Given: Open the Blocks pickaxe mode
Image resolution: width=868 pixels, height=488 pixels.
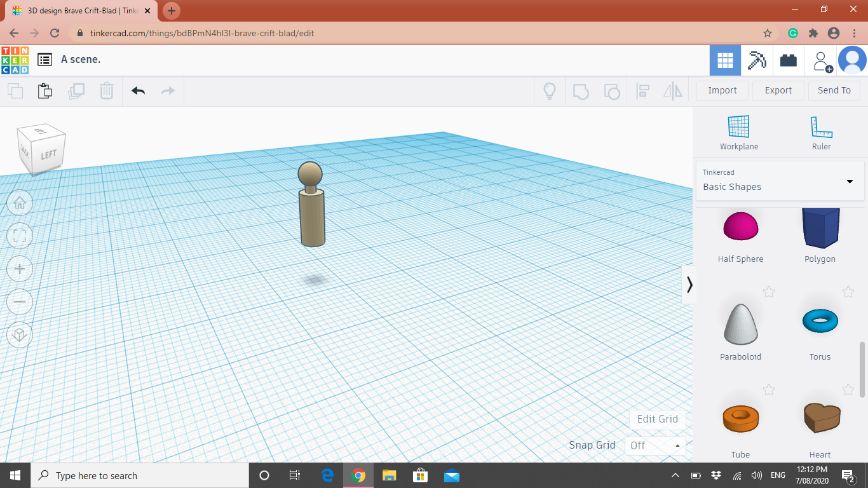Looking at the screenshot, I should click(757, 60).
